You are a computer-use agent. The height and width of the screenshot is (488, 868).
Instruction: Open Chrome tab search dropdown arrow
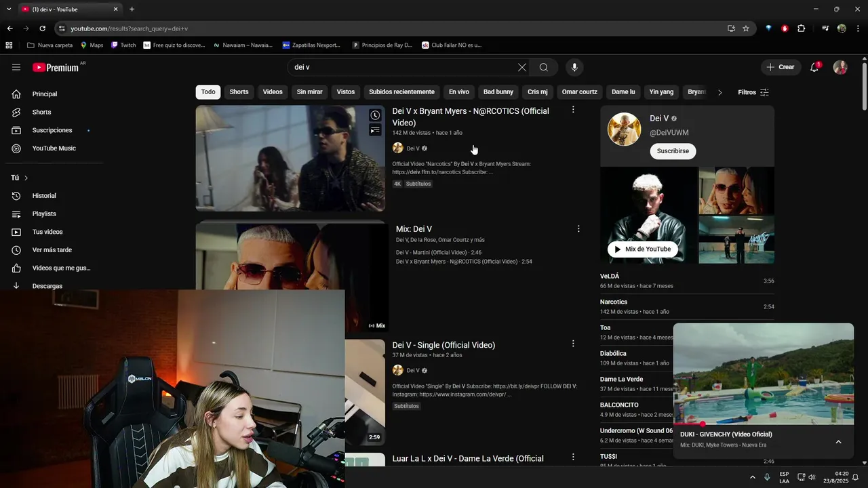[9, 9]
